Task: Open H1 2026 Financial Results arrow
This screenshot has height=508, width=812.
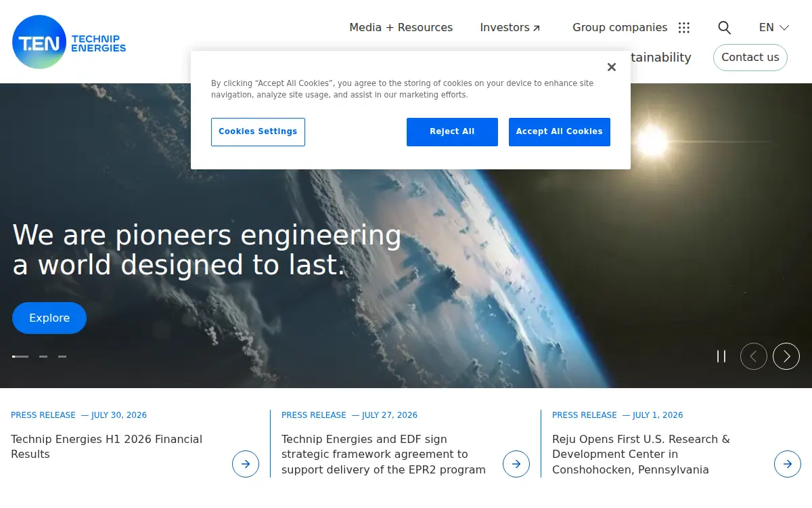Action: tap(246, 464)
